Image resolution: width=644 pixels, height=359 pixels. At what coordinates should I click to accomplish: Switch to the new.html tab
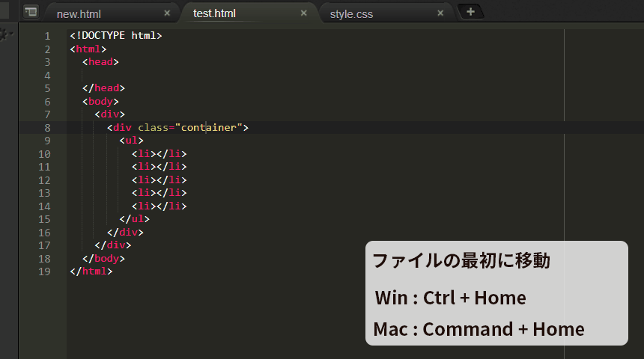[x=79, y=14]
